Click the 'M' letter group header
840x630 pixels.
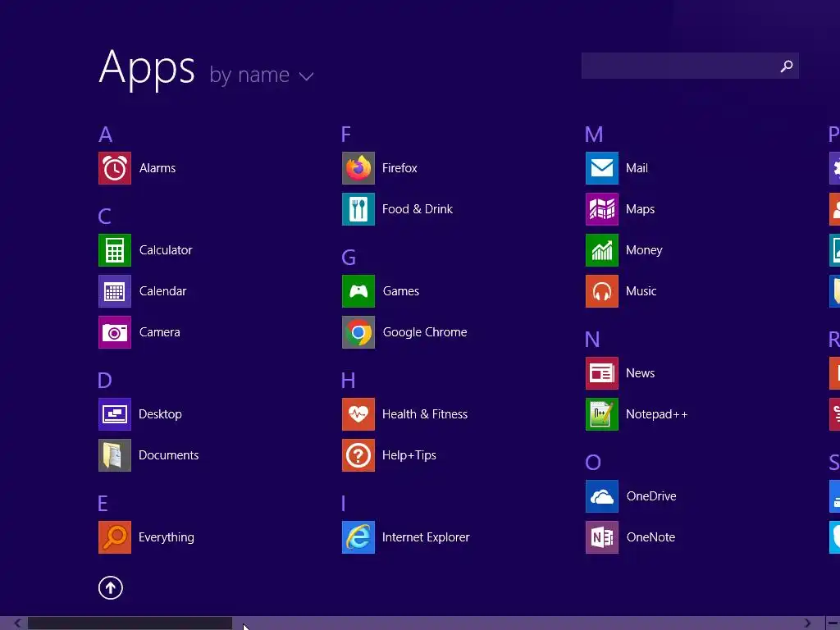594,135
